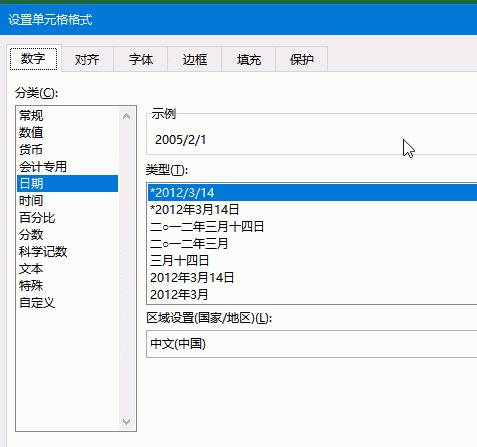This screenshot has height=447, width=477.
Task: Select 常规 in the category list
Action: tap(67, 116)
